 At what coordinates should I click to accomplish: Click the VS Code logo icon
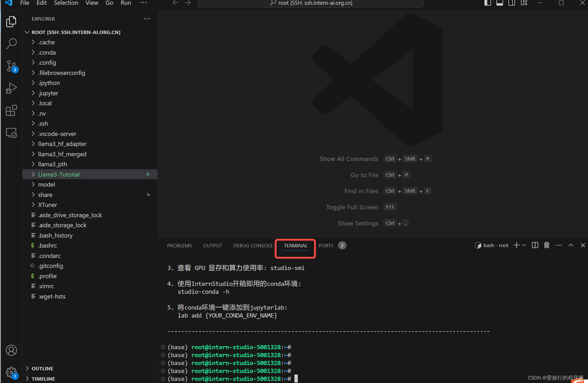8,3
